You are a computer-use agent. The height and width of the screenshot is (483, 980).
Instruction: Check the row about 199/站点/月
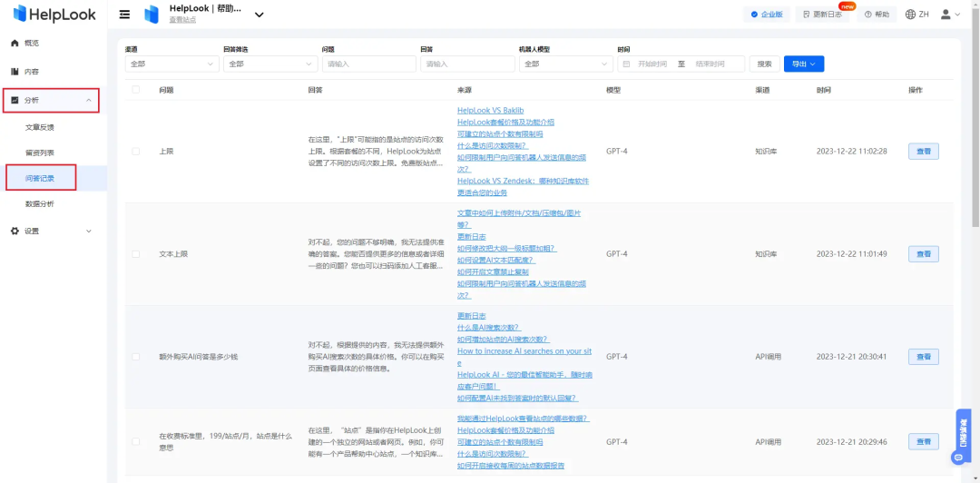(135, 442)
